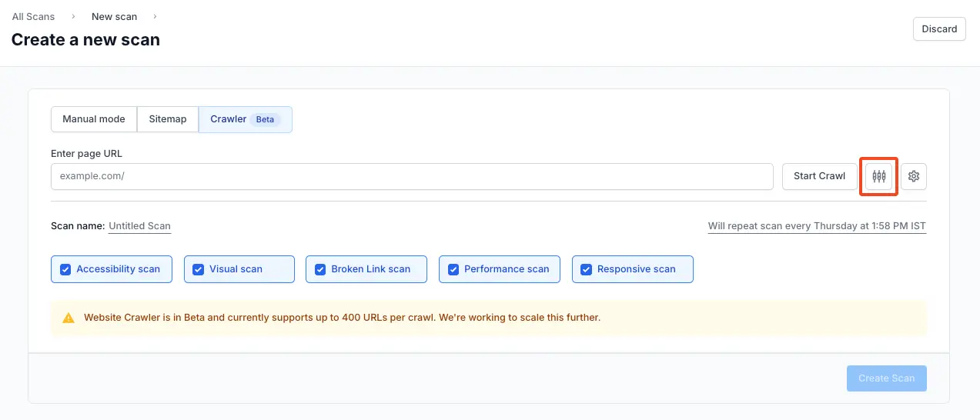Uncheck the Responsive scan checkbox

tap(587, 269)
